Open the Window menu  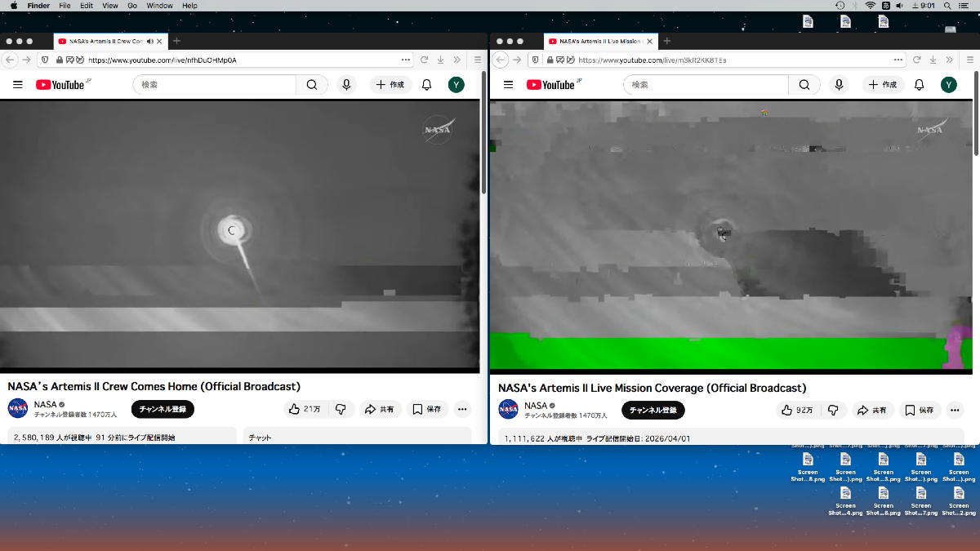(x=159, y=6)
